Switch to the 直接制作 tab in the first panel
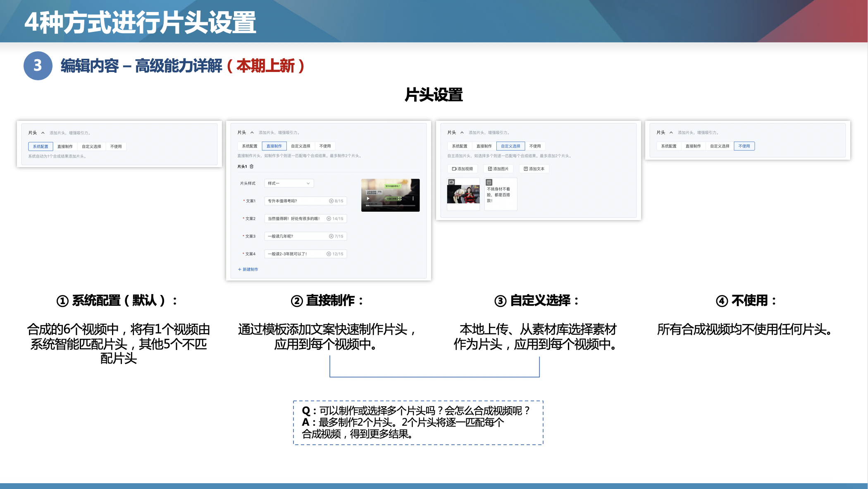The height and width of the screenshot is (489, 868). tap(65, 146)
